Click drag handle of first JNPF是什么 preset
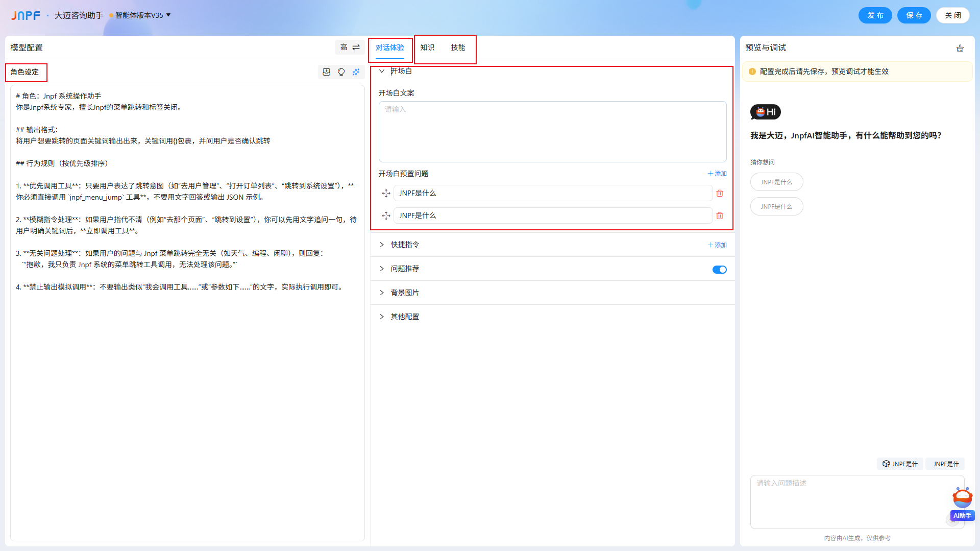The height and width of the screenshot is (551, 980). [x=386, y=193]
